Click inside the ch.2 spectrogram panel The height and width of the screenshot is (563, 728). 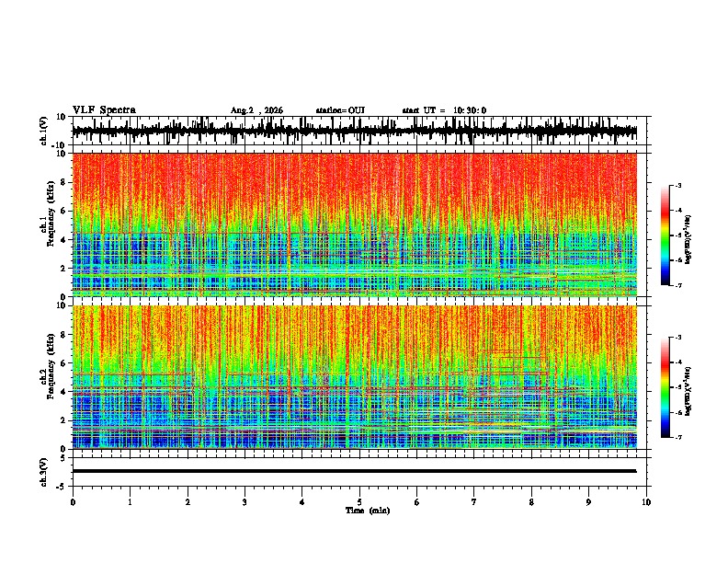pyautogui.click(x=354, y=377)
